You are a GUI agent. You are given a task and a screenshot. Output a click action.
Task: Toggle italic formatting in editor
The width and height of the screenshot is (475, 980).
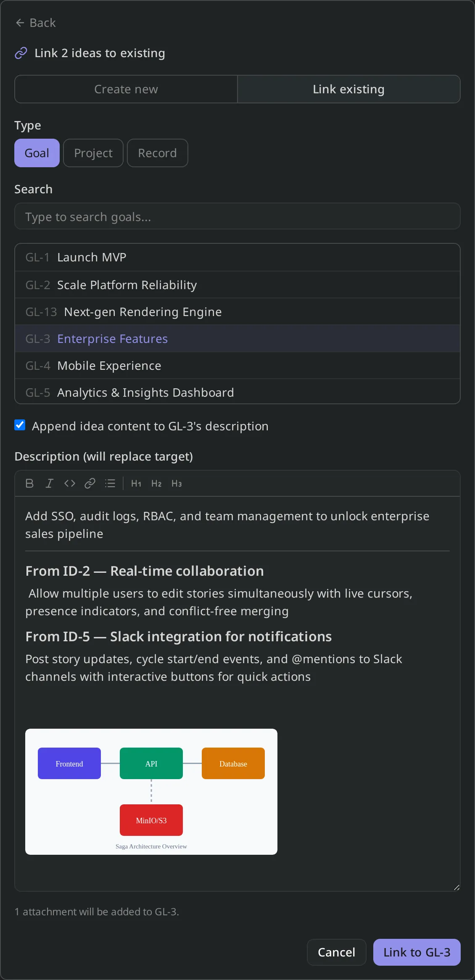[x=50, y=483]
